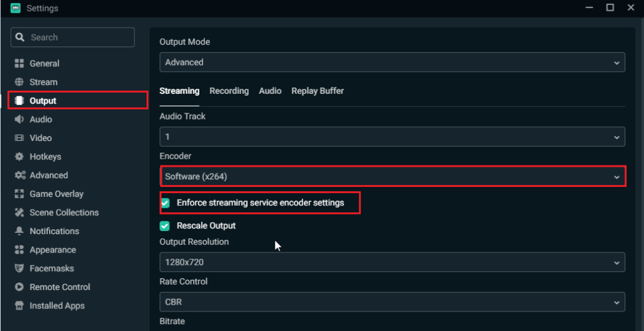Open the Game Overlay settings label
This screenshot has width=644, height=331.
(x=56, y=194)
